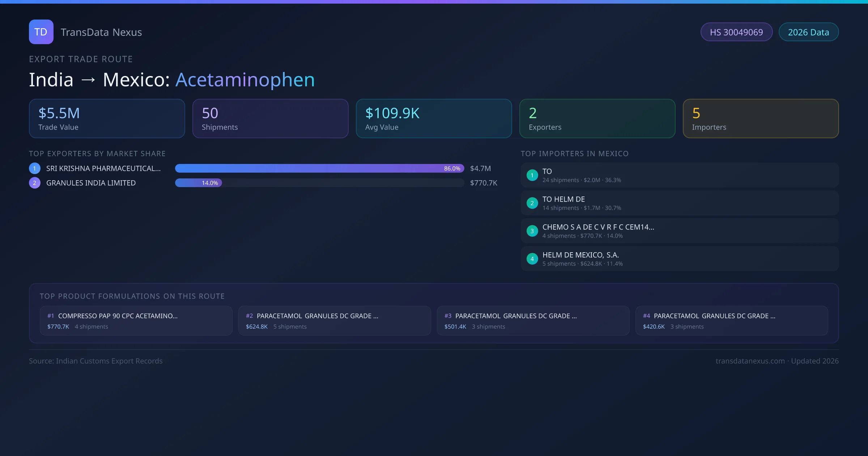The image size is (868, 456).
Task: Expand the truncated CHEMO S A importer name
Action: (598, 227)
